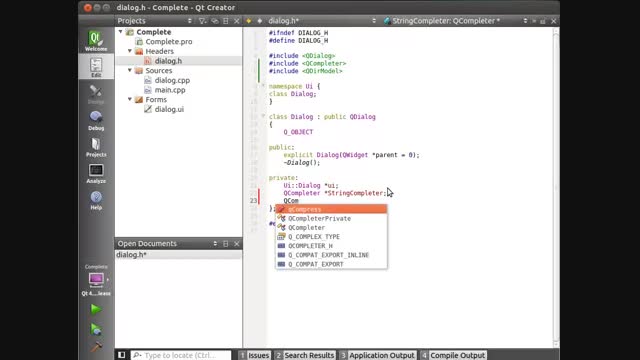Open the dialog.h* file selector dropdown
640x360 pixels.
[x=322, y=21]
